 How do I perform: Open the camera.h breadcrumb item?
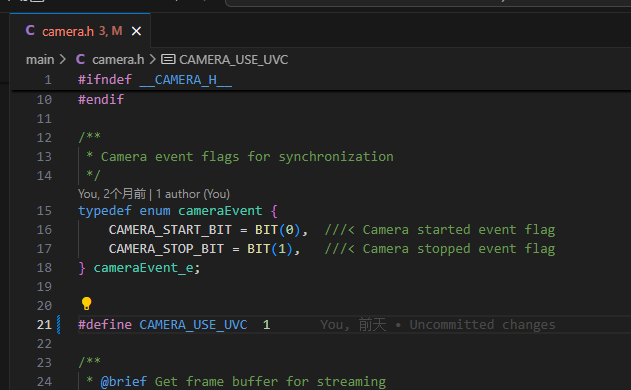point(118,60)
